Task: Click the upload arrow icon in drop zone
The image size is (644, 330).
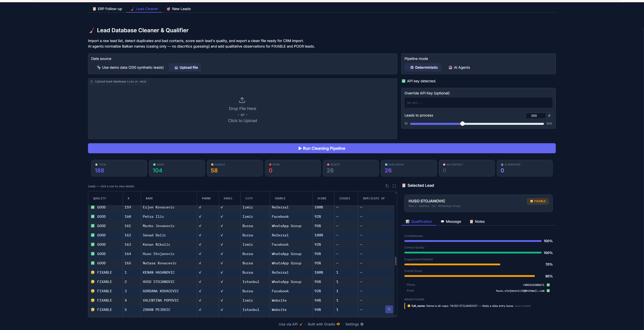Action: (242, 100)
